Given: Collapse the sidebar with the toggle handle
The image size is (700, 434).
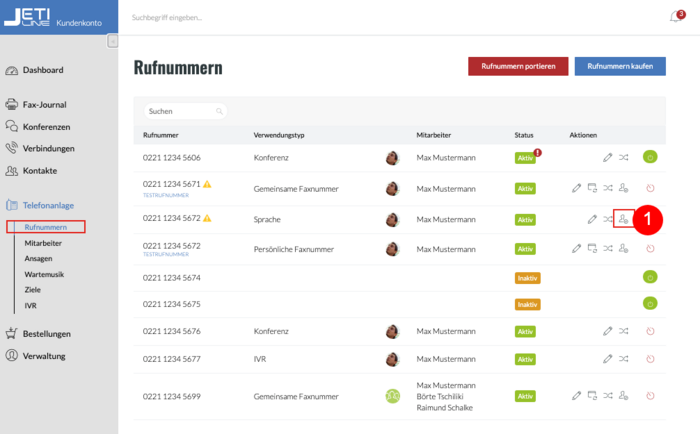Looking at the screenshot, I should pos(113,41).
